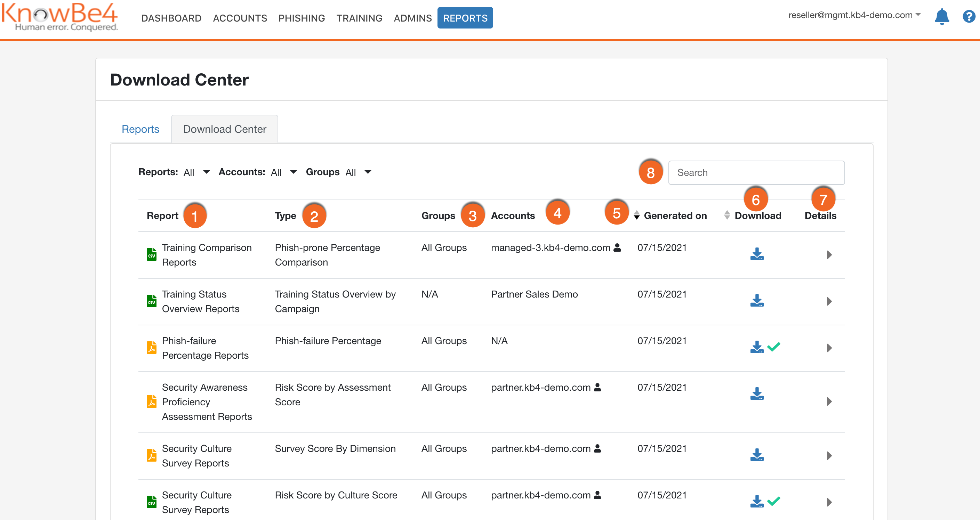Download the Training Status Overview Reports file
This screenshot has height=520, width=980.
[757, 300]
